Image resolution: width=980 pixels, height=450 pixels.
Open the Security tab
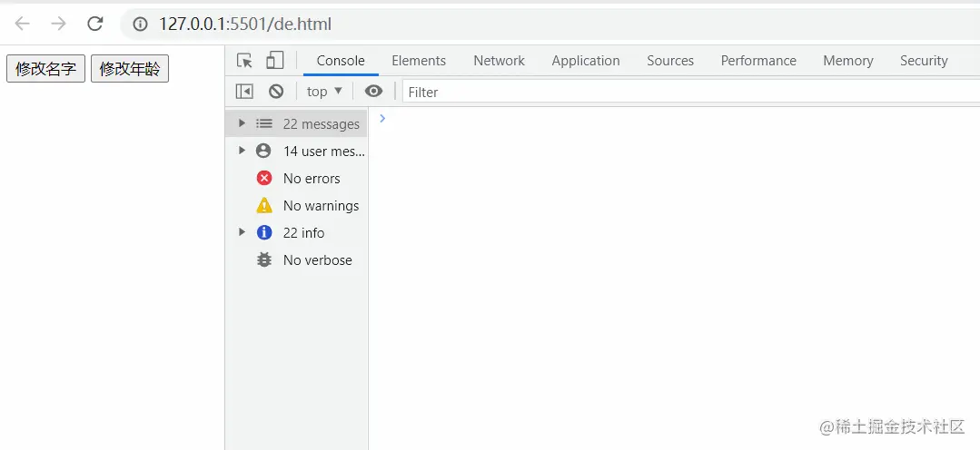(x=924, y=61)
